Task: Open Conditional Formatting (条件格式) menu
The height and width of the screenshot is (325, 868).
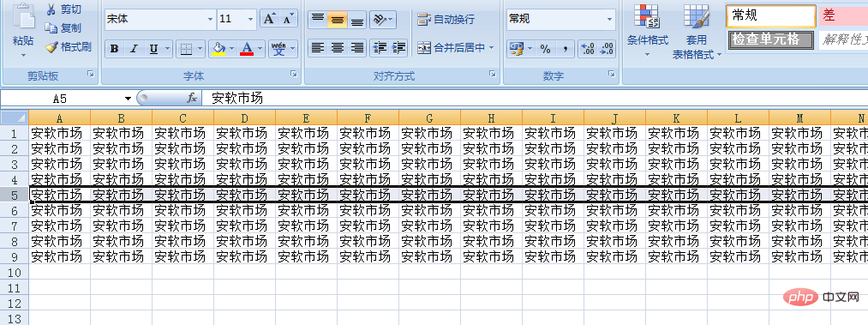Action: [x=647, y=31]
